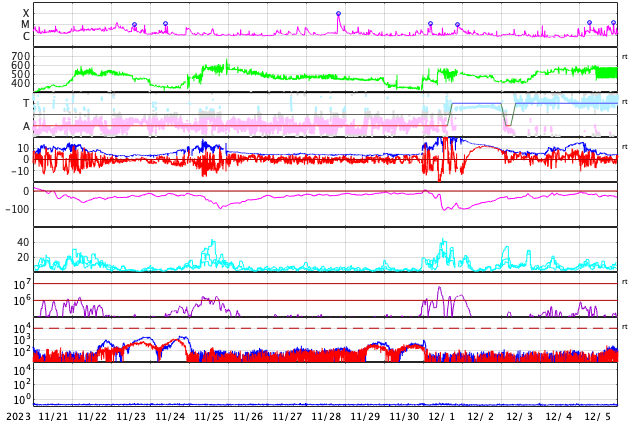Select the flare marker just after 11/23
Screen dimensions: 634x424
click(x=134, y=25)
